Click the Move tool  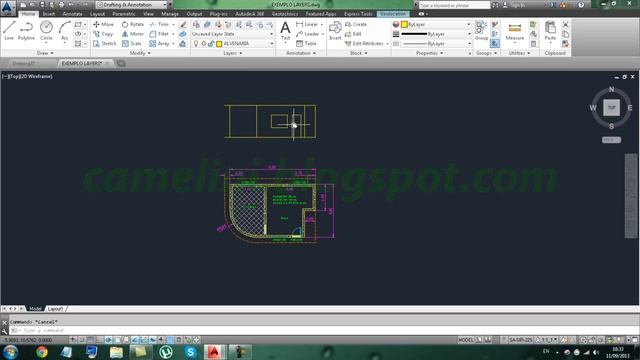point(103,24)
